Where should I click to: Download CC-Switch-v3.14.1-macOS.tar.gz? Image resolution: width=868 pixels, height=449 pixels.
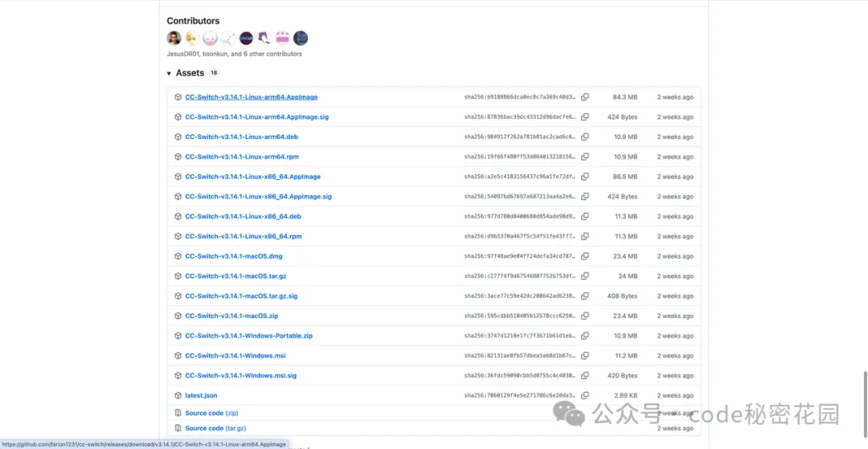pyautogui.click(x=235, y=276)
